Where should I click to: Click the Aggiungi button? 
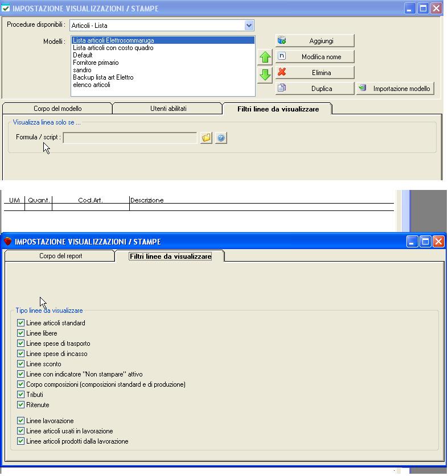[315, 41]
